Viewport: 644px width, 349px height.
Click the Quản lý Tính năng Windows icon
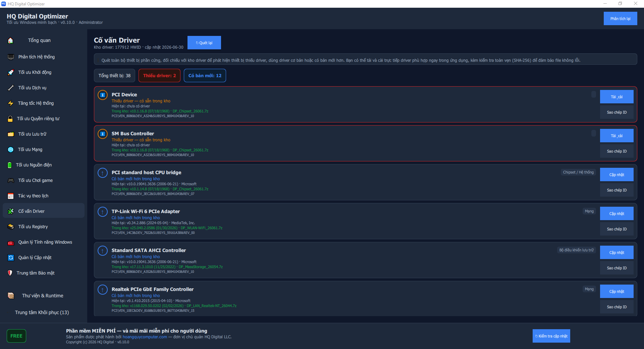click(x=11, y=242)
